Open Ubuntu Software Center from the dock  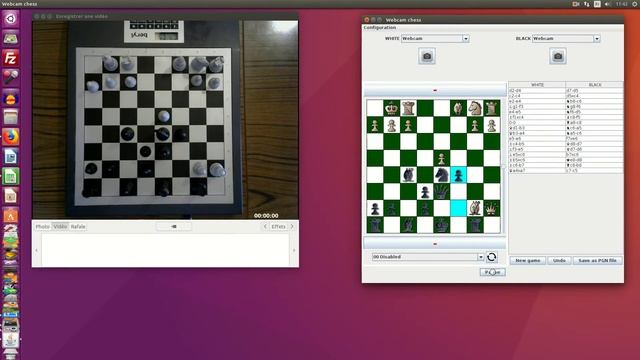(10, 216)
